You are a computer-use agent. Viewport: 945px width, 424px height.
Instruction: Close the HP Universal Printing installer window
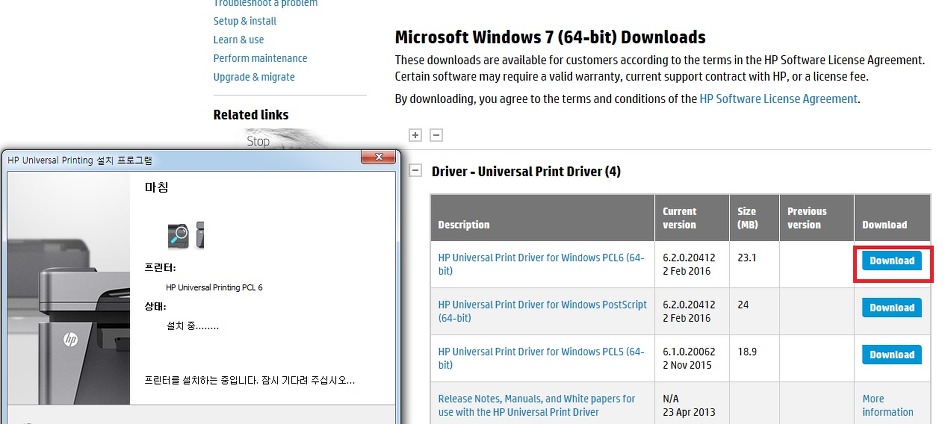pos(378,158)
